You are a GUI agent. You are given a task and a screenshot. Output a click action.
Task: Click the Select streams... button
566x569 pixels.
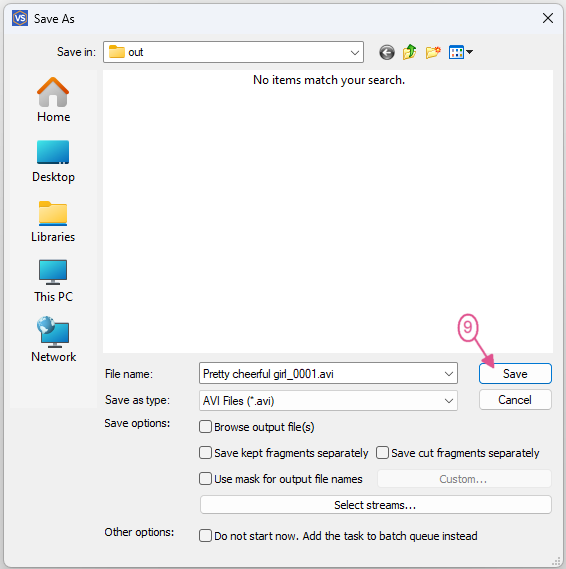376,505
